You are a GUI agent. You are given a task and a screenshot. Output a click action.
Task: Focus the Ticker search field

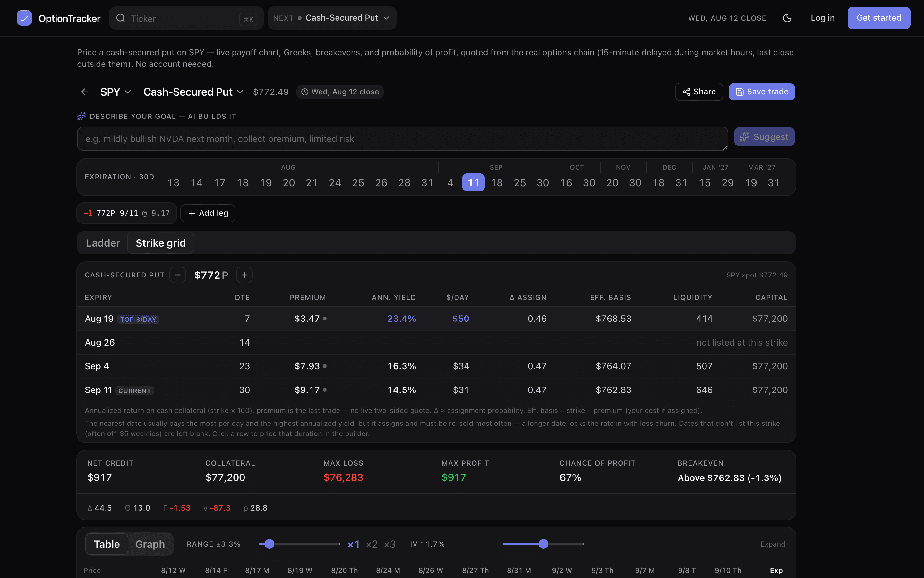pos(186,18)
